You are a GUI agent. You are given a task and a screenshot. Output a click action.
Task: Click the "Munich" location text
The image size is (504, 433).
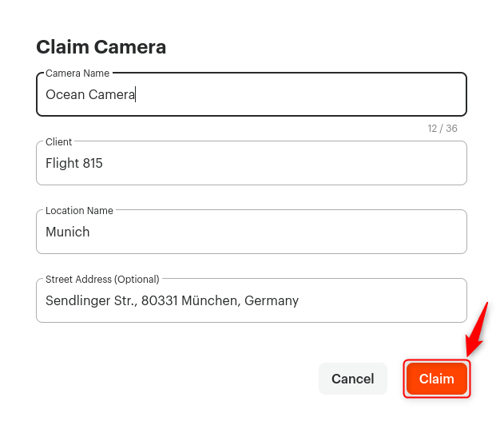coord(68,232)
